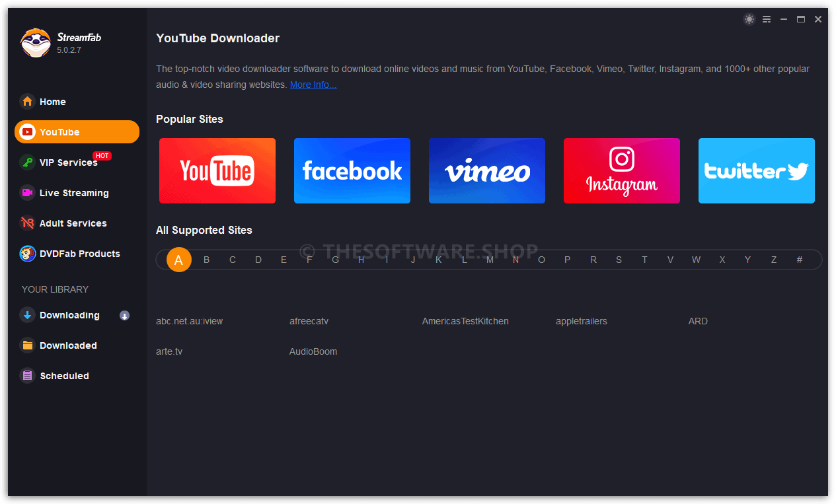Image resolution: width=836 pixels, height=504 pixels.
Task: Select letter S in site index
Action: [x=619, y=260]
